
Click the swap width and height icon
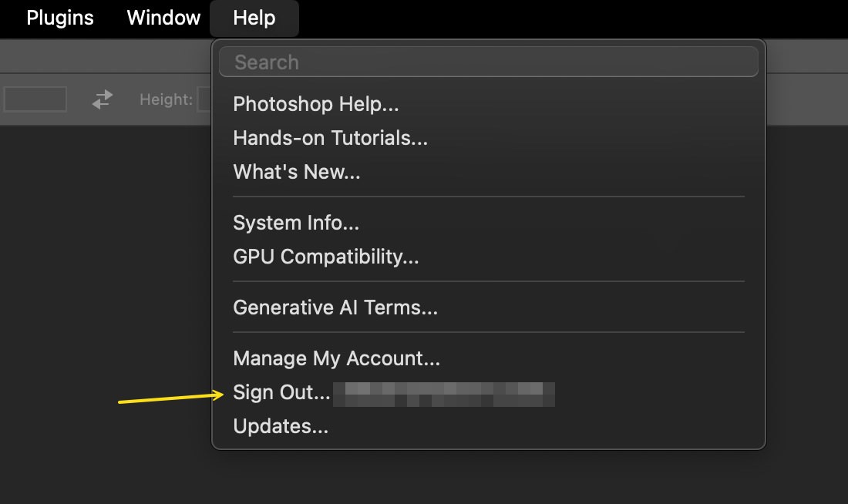point(103,99)
